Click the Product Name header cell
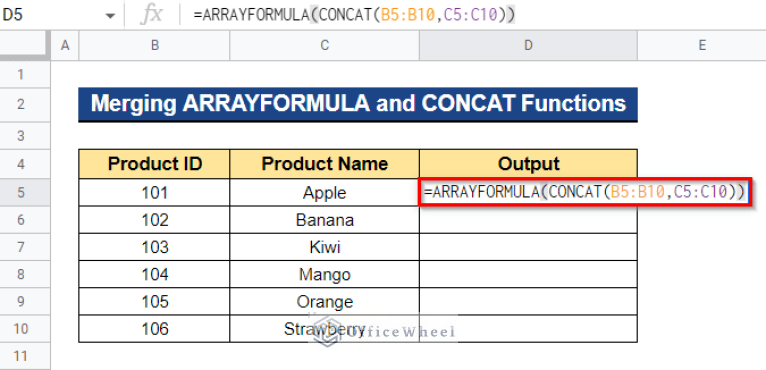766x370 pixels. 324,164
